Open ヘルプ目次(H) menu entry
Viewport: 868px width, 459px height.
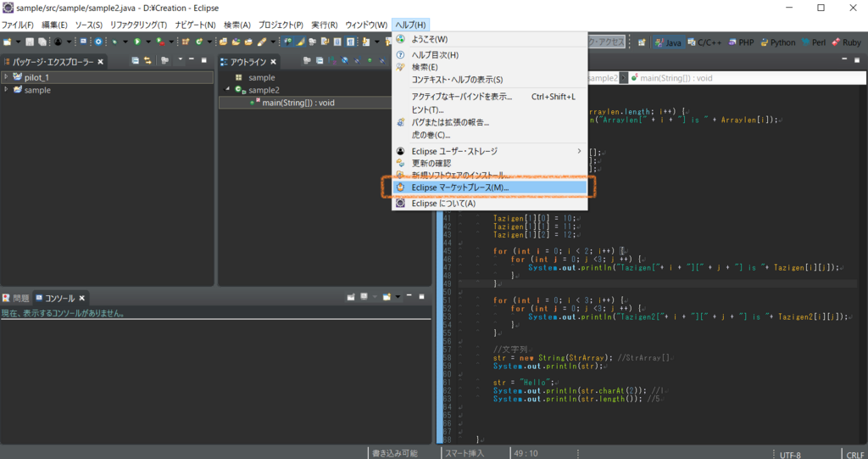tap(490, 55)
